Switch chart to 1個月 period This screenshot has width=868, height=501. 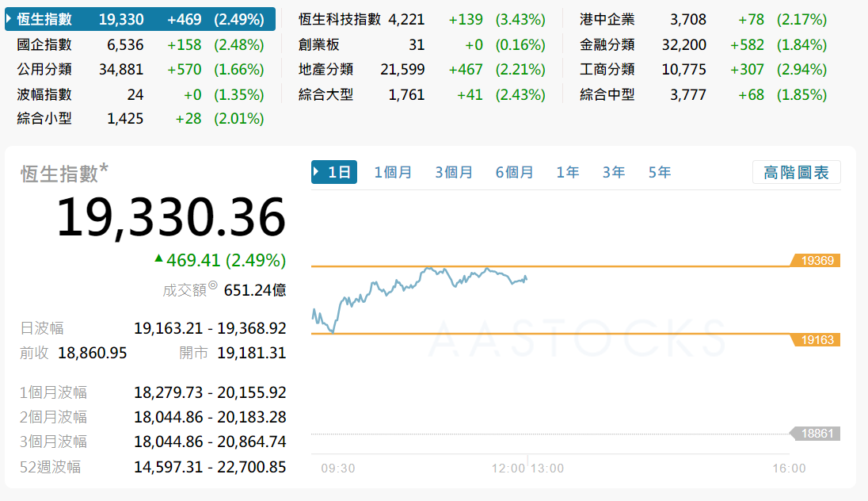[x=393, y=172]
